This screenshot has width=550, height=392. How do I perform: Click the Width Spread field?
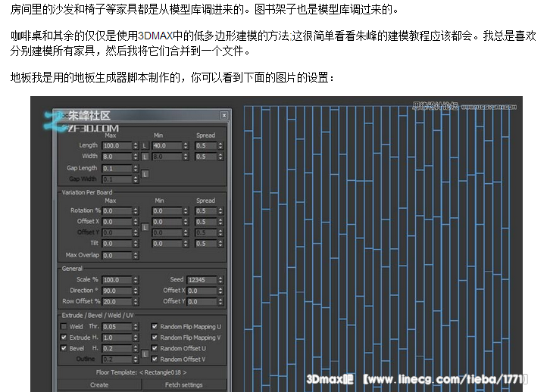(x=206, y=157)
